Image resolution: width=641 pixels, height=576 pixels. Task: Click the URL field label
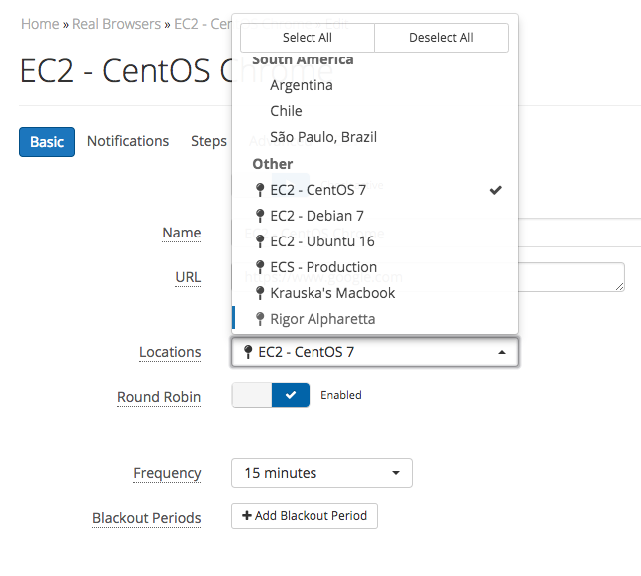tap(188, 277)
